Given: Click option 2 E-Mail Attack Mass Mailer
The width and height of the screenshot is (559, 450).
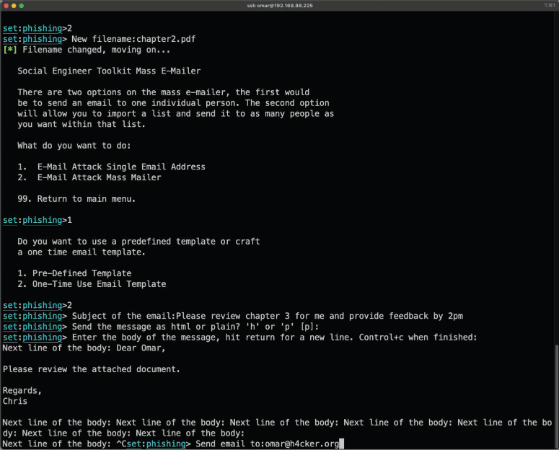Looking at the screenshot, I should [89, 178].
